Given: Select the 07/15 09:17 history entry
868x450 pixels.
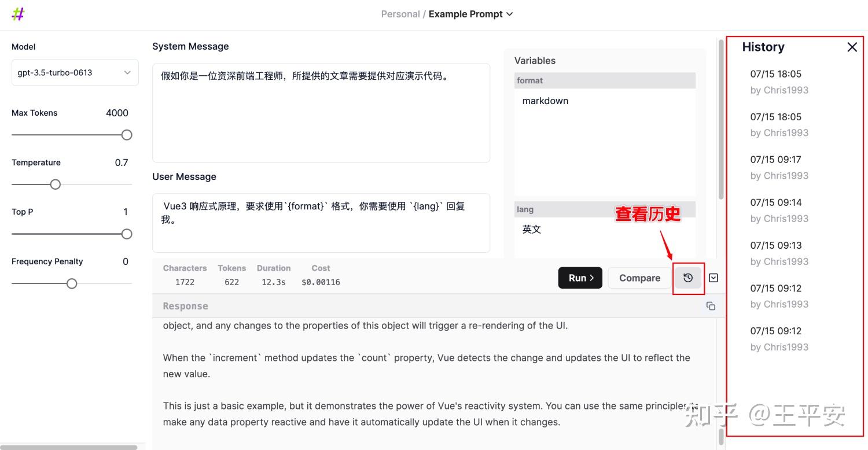Looking at the screenshot, I should point(779,167).
